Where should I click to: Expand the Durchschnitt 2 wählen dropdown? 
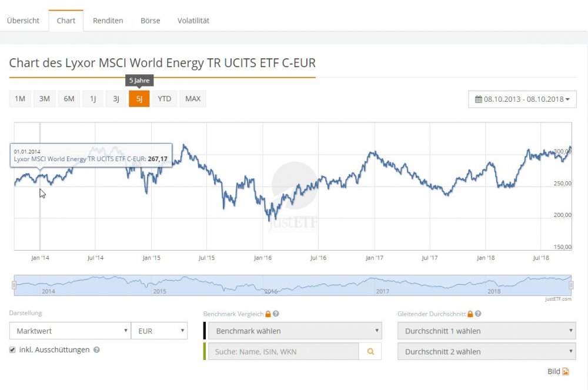(x=486, y=351)
